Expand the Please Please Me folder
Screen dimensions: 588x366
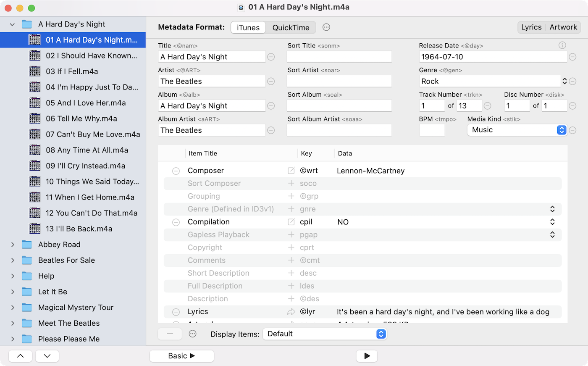click(13, 339)
